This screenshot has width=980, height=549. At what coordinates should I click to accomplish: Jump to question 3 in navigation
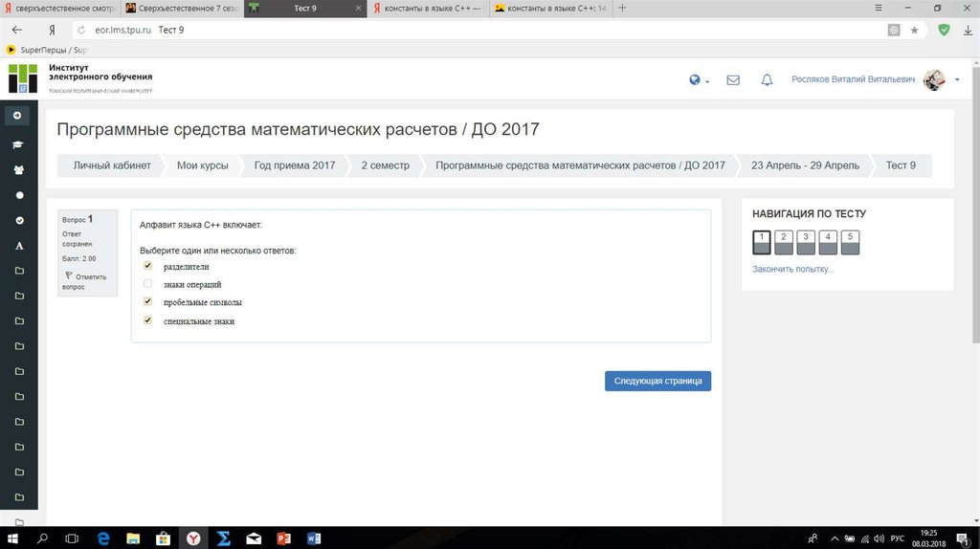(x=806, y=242)
